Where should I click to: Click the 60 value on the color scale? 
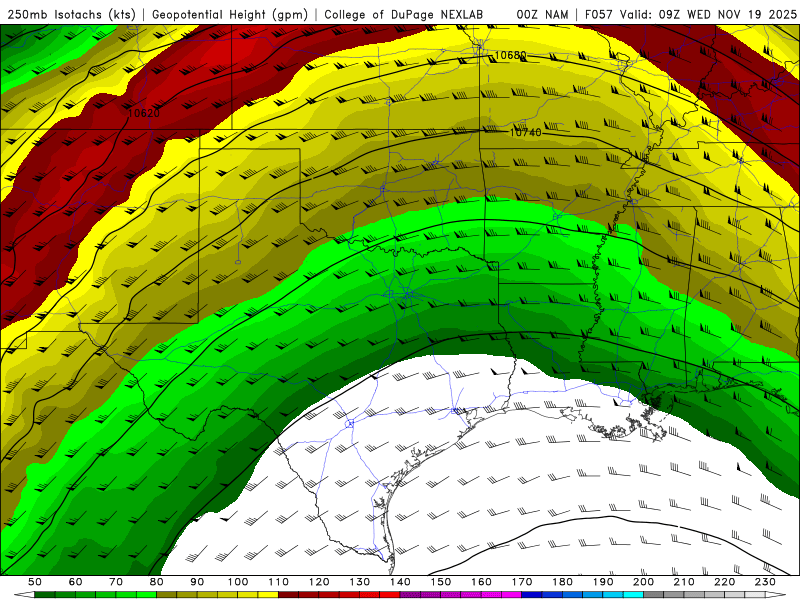click(x=75, y=582)
